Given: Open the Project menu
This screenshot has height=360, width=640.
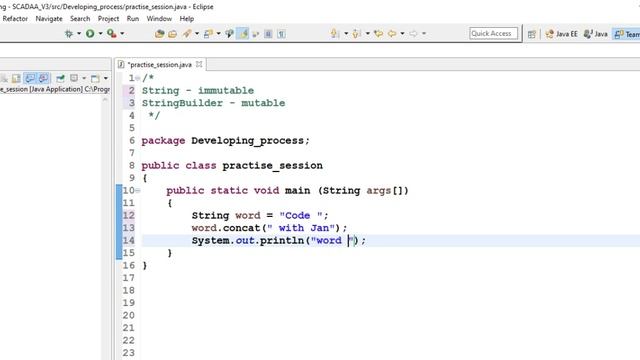Looking at the screenshot, I should (108, 19).
